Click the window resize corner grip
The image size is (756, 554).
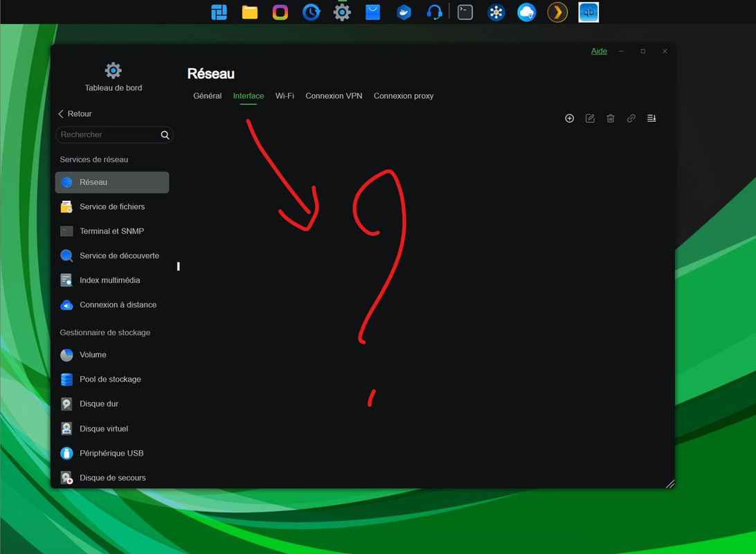[669, 484]
